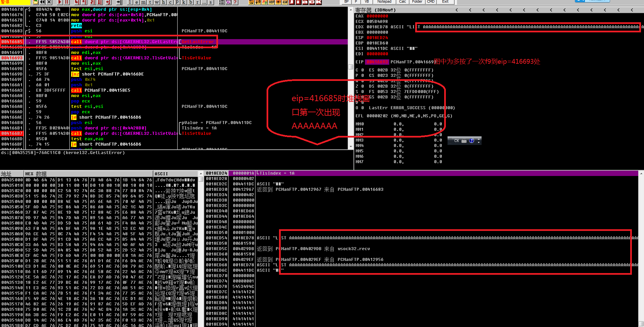Restart the debugged program
The width and height of the screenshot is (644, 327).
(x=42, y=2)
